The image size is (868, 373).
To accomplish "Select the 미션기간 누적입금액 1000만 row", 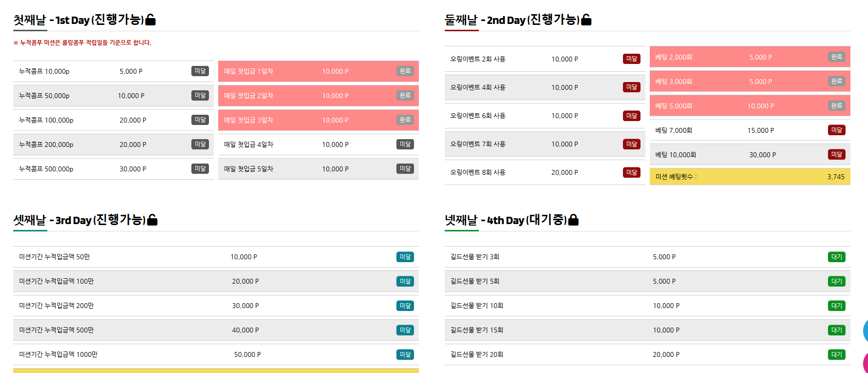I will (x=215, y=354).
